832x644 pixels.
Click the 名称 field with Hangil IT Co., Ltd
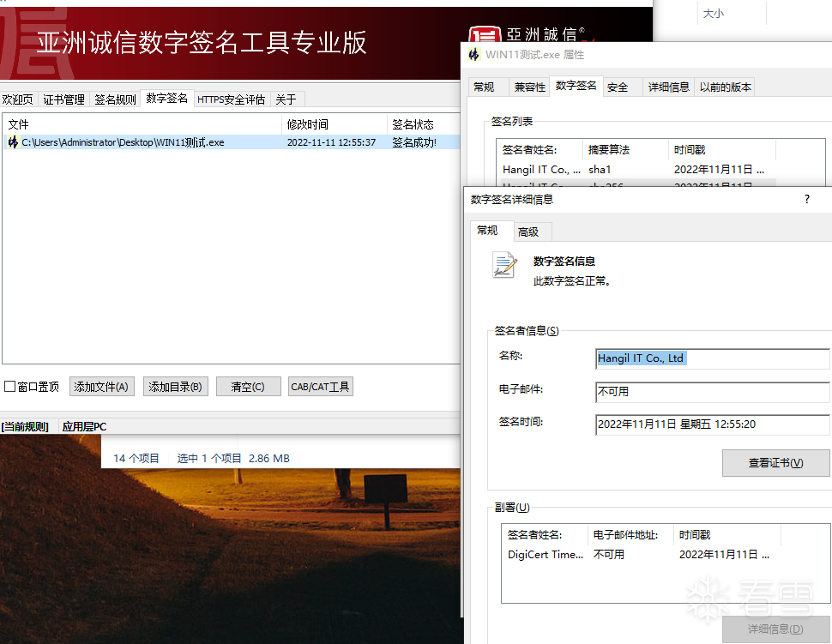(713, 358)
